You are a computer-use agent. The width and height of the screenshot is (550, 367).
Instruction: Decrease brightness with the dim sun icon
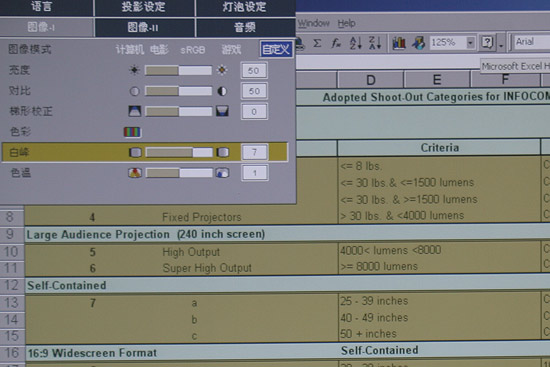pos(134,70)
